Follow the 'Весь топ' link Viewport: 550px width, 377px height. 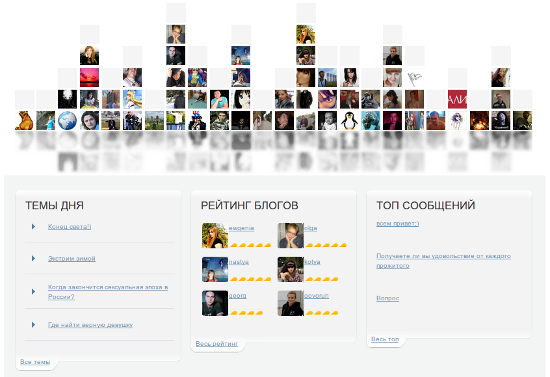click(x=385, y=339)
